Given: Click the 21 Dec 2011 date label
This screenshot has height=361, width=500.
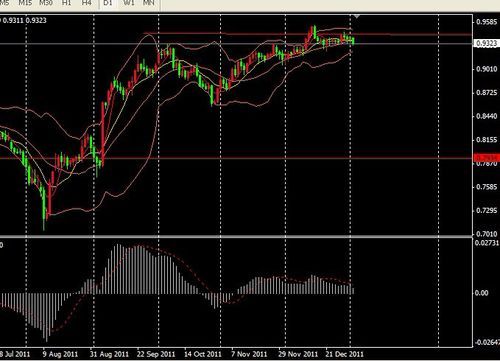Looking at the screenshot, I should click(x=345, y=354).
